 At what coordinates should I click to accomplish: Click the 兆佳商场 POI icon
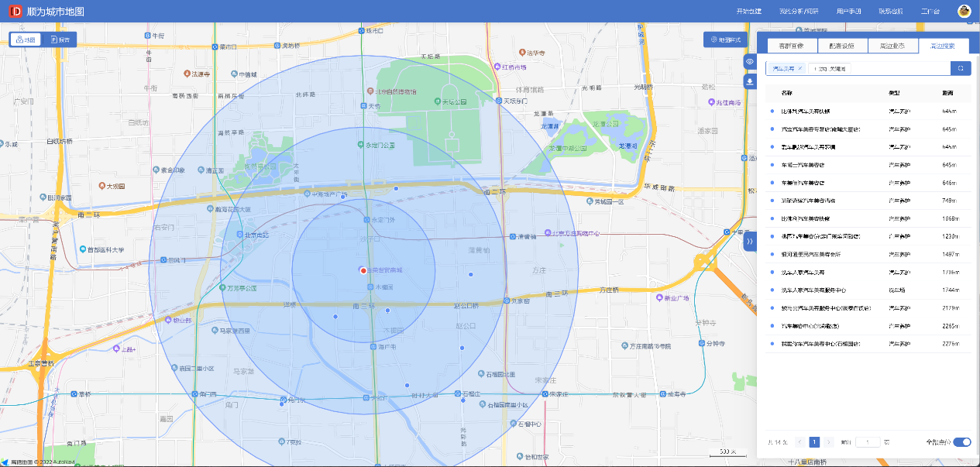pyautogui.click(x=711, y=102)
